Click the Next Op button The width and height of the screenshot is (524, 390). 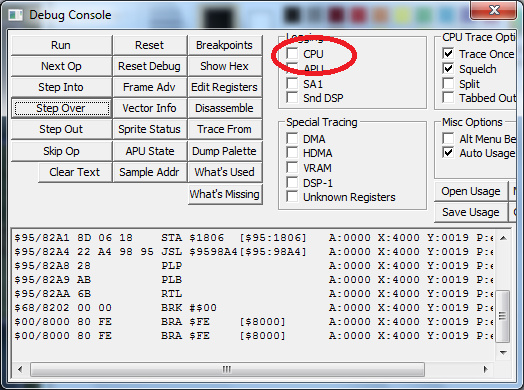click(x=61, y=66)
